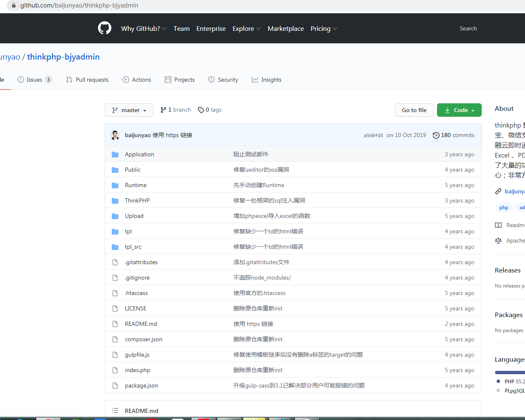The image size is (525, 420).
Task: Click the tag icon beside 0 tags
Action: [201, 110]
